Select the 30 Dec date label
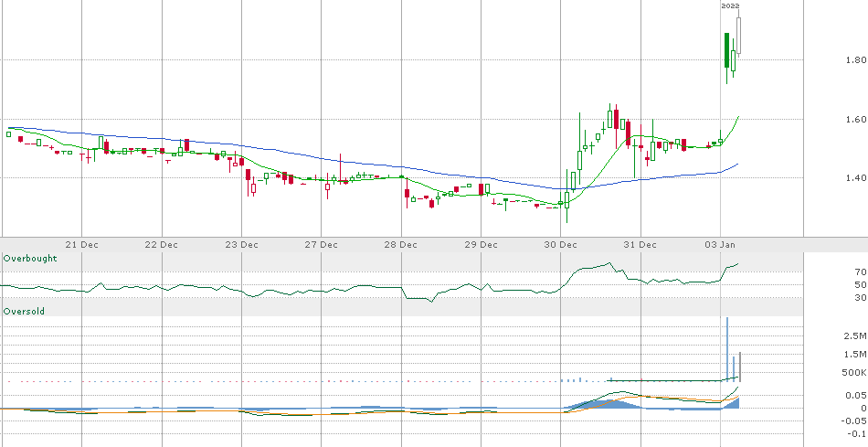 point(560,244)
